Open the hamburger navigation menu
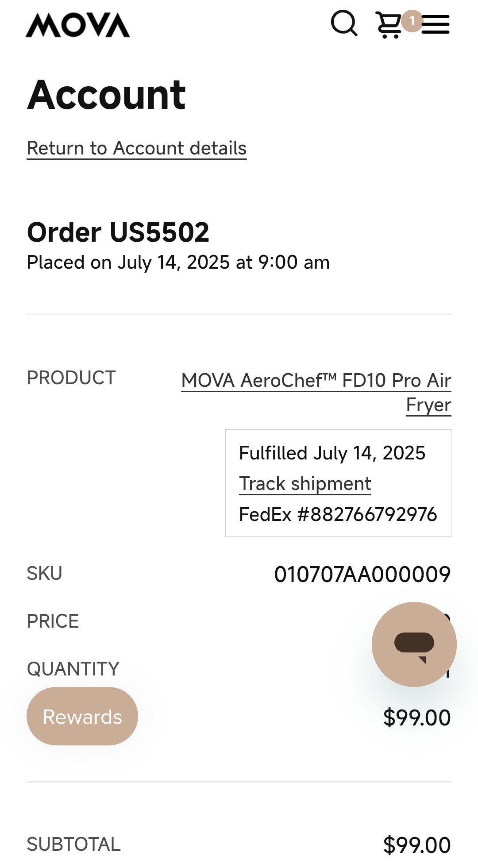The height and width of the screenshot is (868, 478). [x=436, y=24]
